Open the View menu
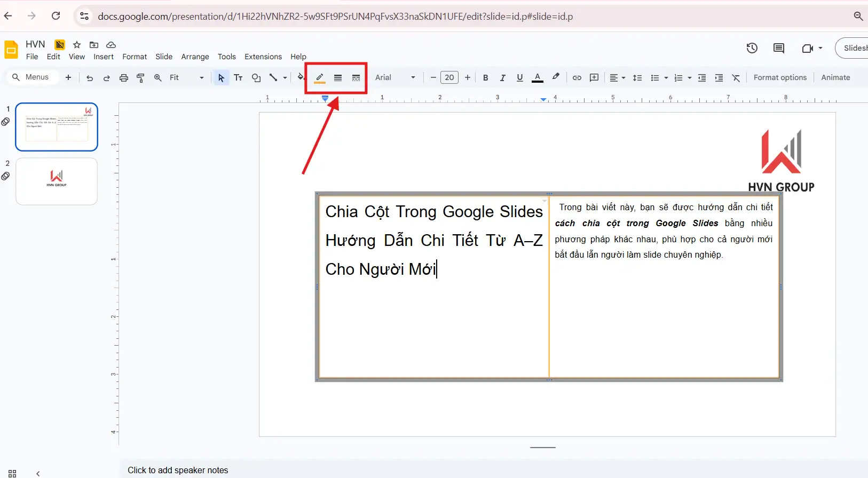Viewport: 868px width, 478px height. 77,57
